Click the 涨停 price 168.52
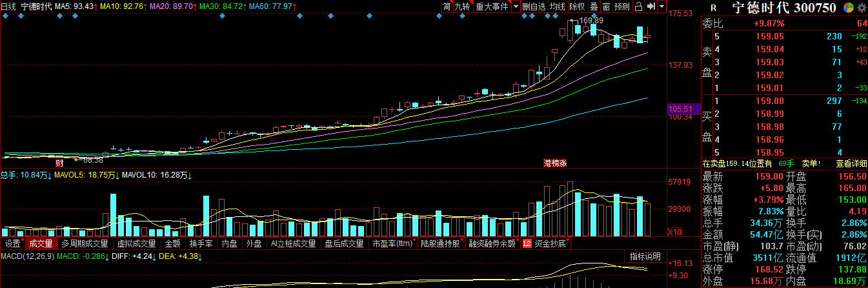Image resolution: width=868 pixels, height=288 pixels. tap(769, 269)
